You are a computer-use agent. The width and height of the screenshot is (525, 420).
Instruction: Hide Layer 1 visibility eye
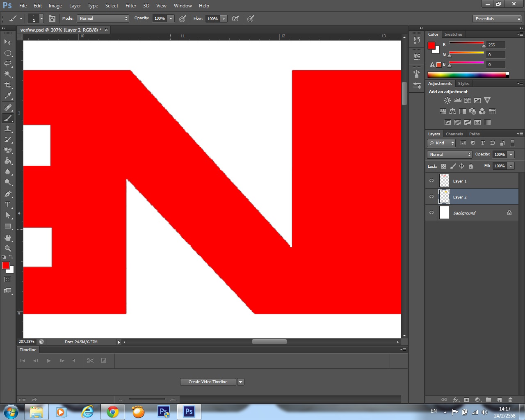[431, 181]
